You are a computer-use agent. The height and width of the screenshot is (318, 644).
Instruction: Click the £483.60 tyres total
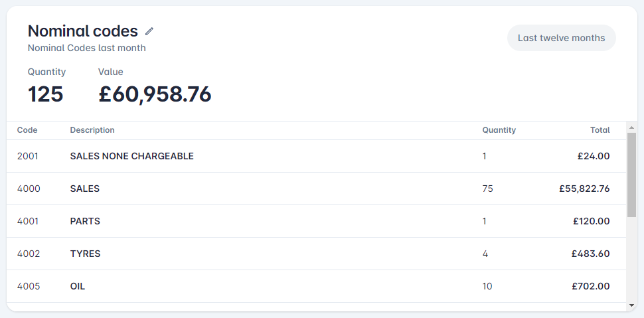(591, 254)
